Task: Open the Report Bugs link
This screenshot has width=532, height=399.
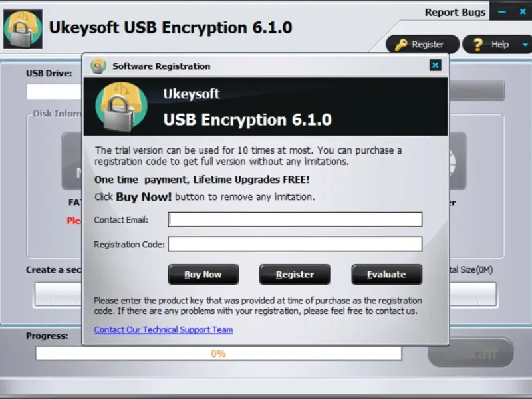Action: 455,13
